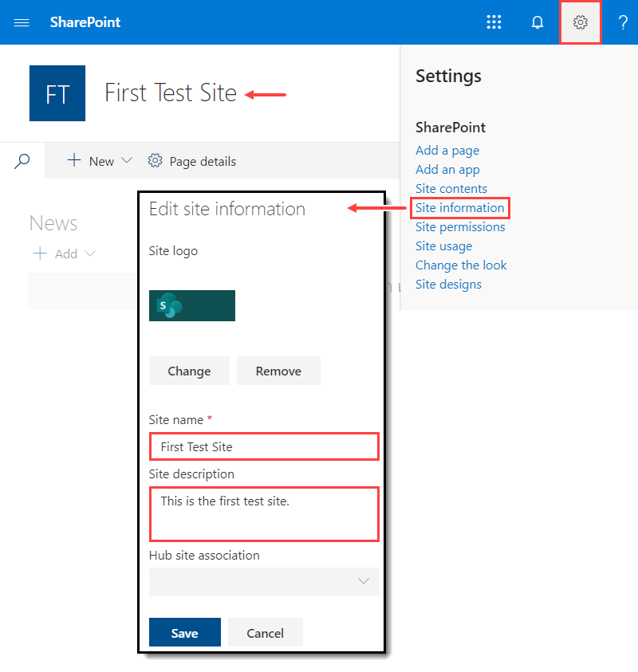Open Page details in the command bar
This screenshot has height=672, width=638.
192,161
